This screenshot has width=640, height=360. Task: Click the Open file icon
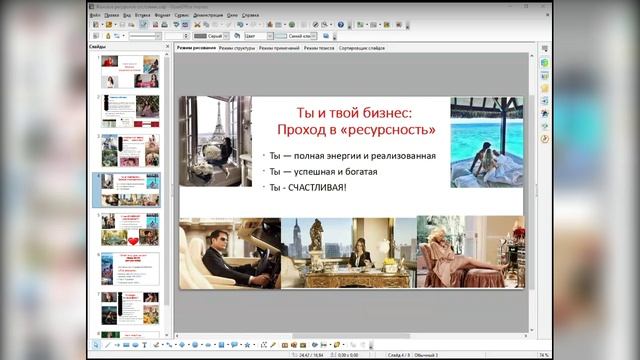109,25
